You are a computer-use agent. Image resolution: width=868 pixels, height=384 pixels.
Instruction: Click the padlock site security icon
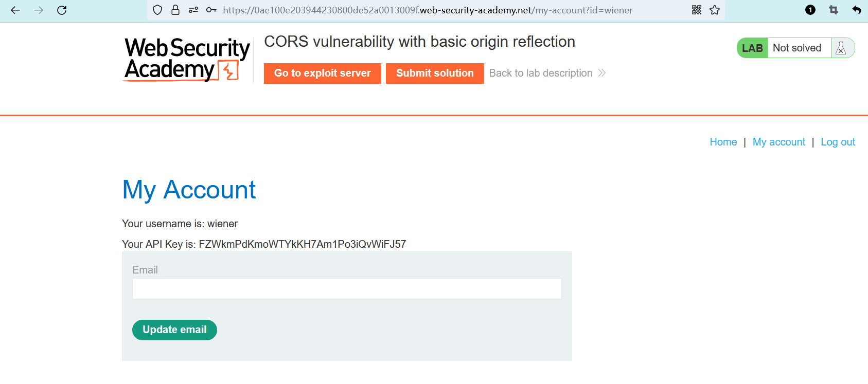pos(175,10)
